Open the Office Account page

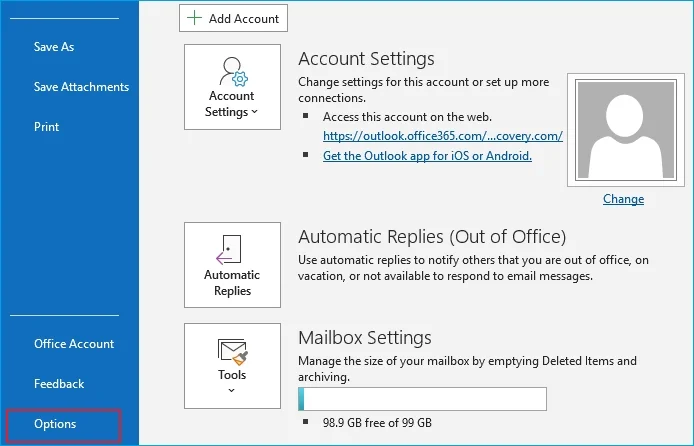click(74, 344)
